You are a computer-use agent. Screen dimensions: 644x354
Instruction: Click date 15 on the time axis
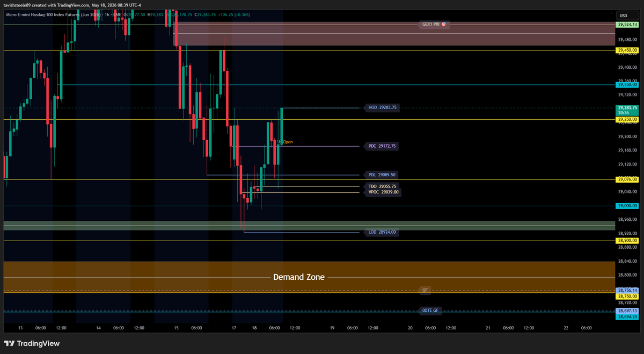coord(176,328)
